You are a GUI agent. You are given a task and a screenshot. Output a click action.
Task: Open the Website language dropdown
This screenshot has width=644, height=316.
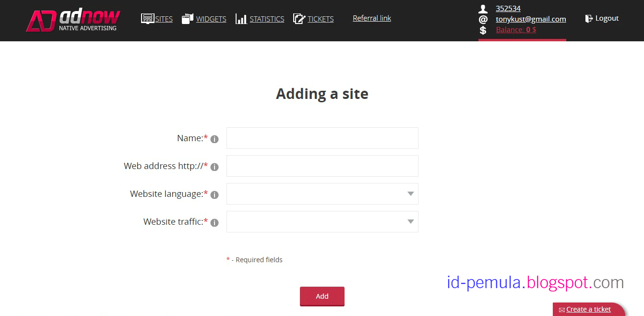(x=322, y=194)
